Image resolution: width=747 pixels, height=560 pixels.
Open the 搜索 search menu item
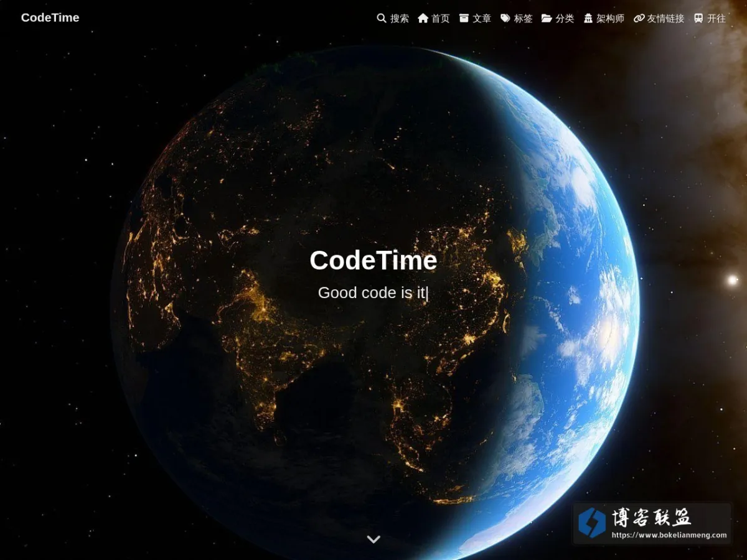(393, 18)
